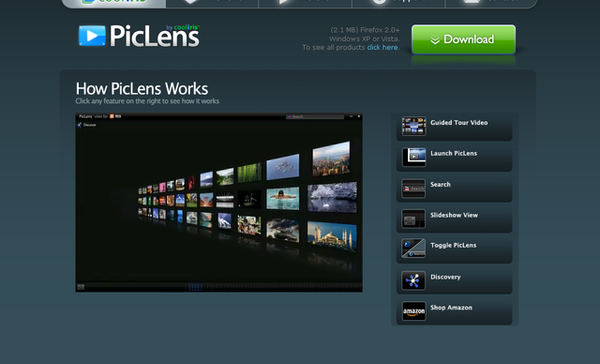Click the 'Discovery' label
This screenshot has height=364, width=600.
point(445,277)
